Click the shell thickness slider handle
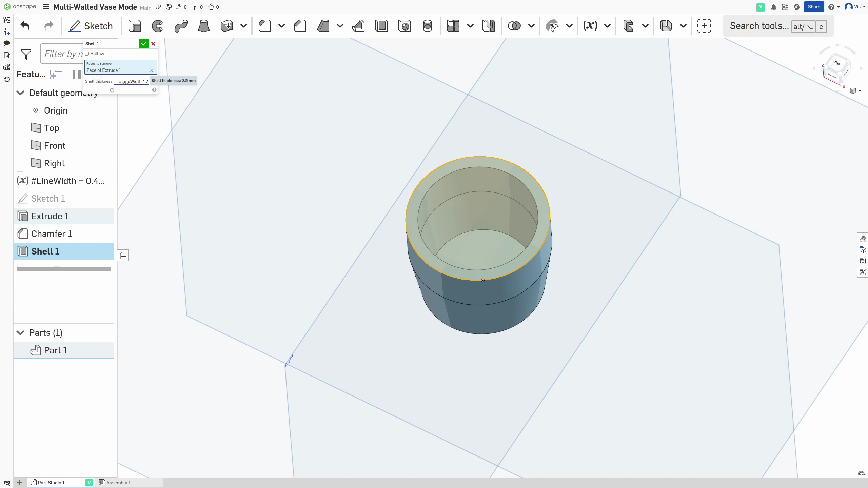The image size is (868, 488). (x=112, y=90)
